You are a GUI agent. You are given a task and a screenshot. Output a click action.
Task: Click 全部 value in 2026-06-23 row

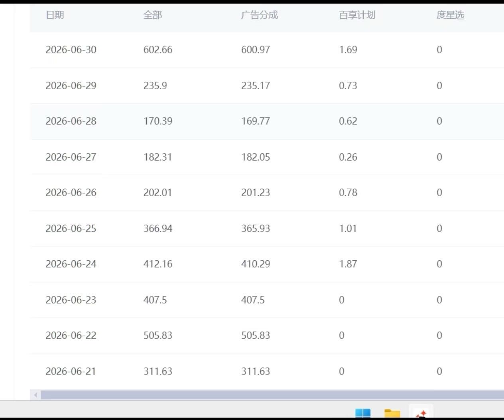(x=155, y=300)
